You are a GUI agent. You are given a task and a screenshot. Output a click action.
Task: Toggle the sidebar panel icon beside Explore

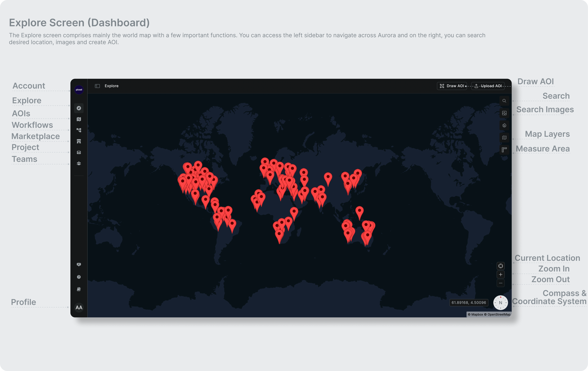pyautogui.click(x=97, y=86)
